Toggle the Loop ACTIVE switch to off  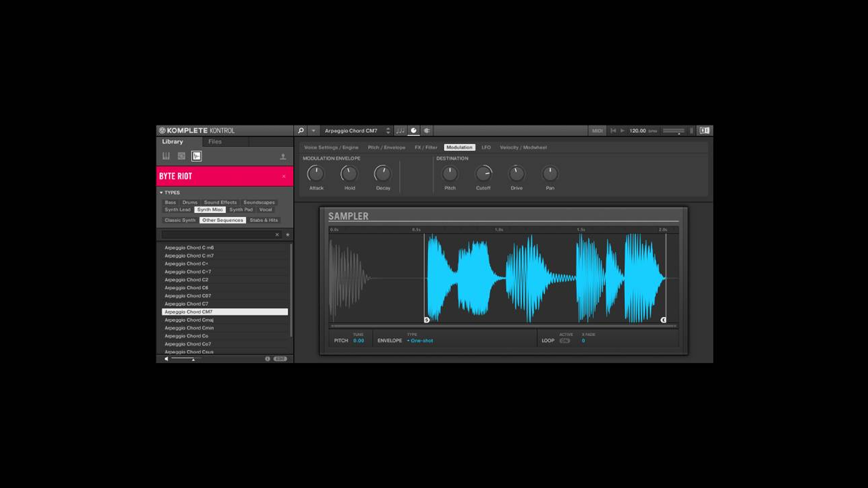(x=565, y=341)
